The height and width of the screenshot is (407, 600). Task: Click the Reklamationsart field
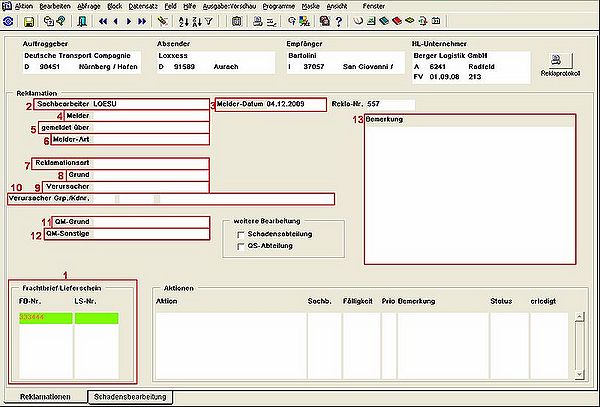pyautogui.click(x=120, y=163)
